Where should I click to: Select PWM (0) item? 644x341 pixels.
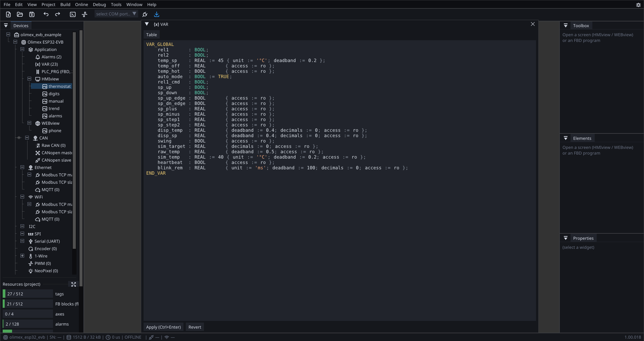40,264
